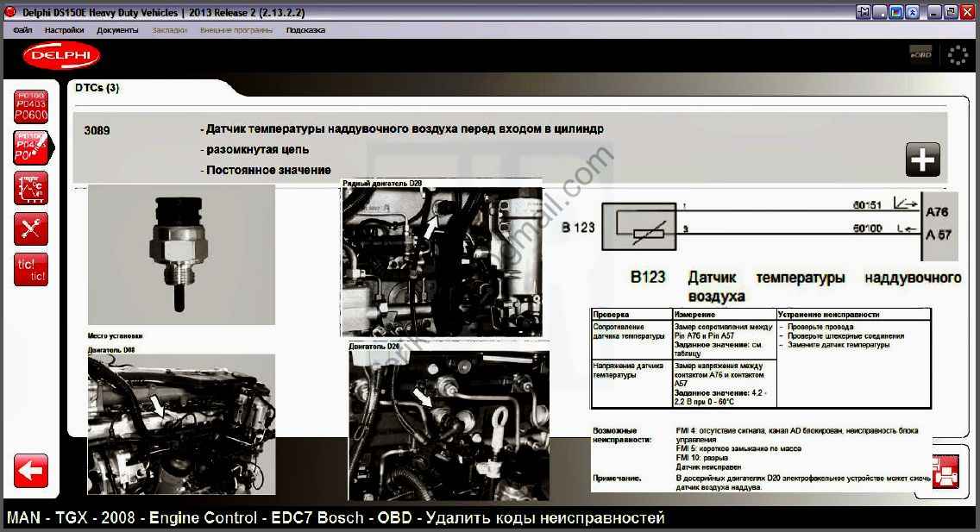Open the read fault codes P0600 icon
The width and height of the screenshot is (980, 532).
pos(31,105)
